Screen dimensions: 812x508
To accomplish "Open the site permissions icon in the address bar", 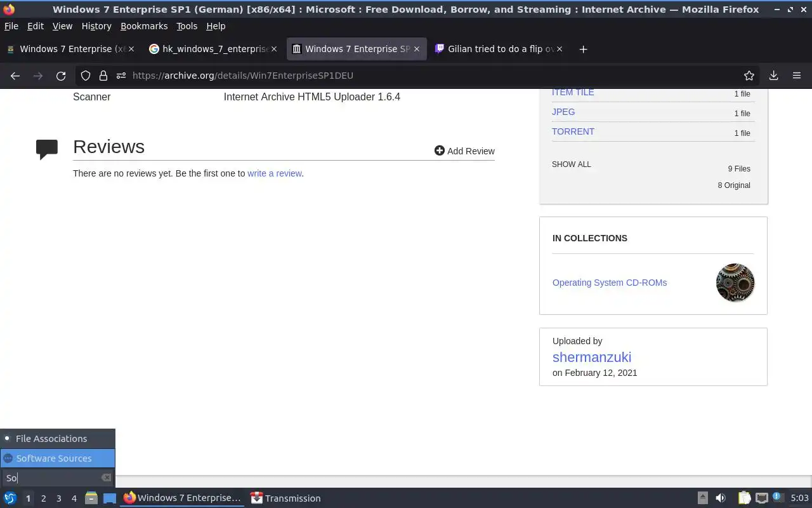I will (121, 76).
